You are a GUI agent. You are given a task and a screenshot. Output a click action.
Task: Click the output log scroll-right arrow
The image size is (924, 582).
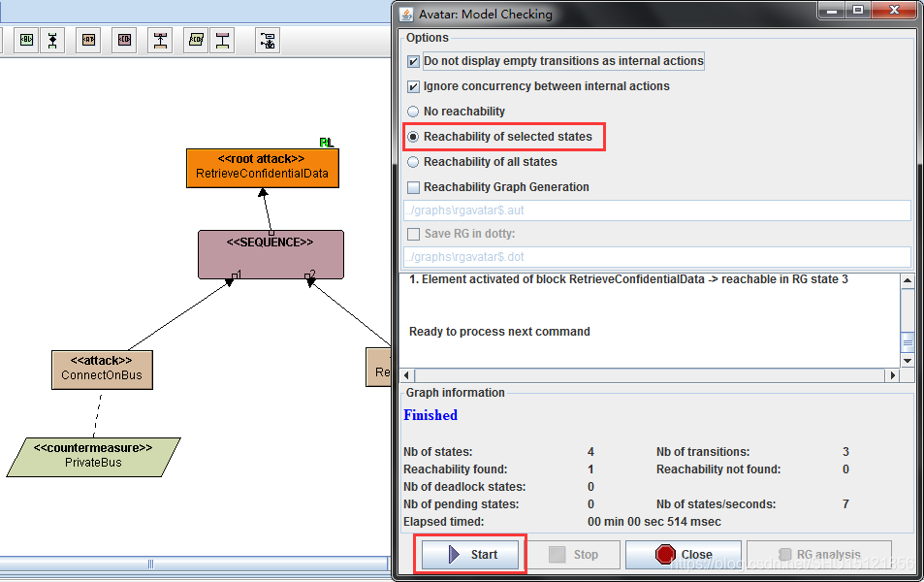click(893, 375)
